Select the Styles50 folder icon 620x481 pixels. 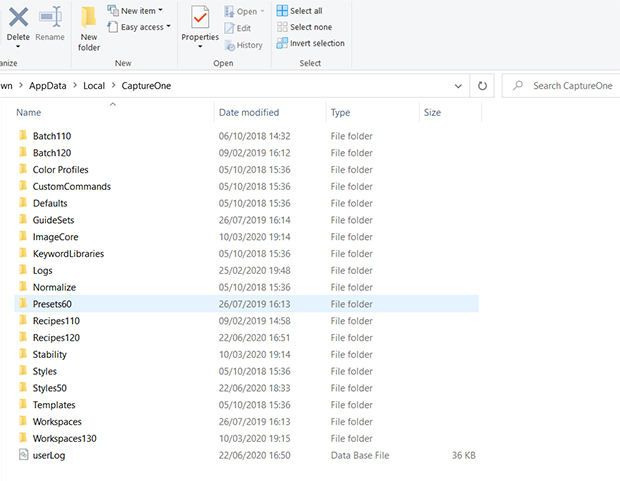click(x=23, y=388)
